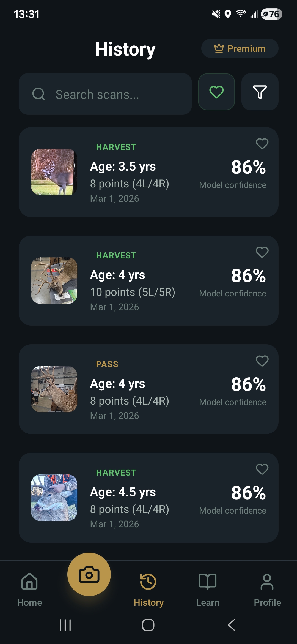Tap the search magnifier icon

pos(39,94)
